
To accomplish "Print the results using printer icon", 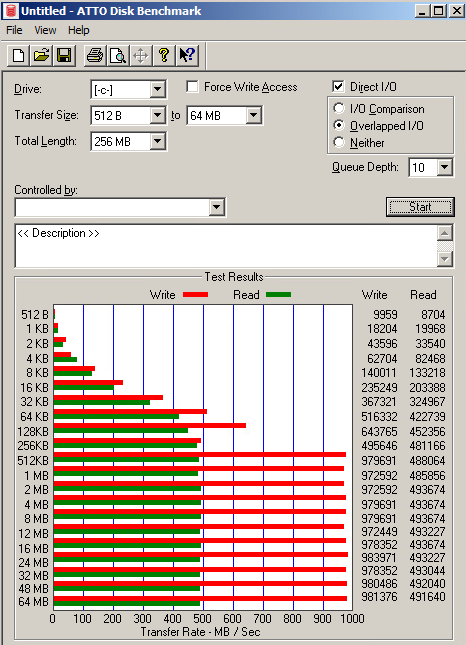I will tap(95, 55).
